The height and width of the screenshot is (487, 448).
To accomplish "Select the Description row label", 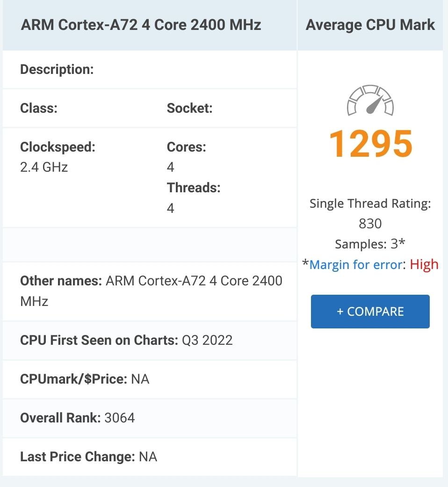I will [57, 70].
